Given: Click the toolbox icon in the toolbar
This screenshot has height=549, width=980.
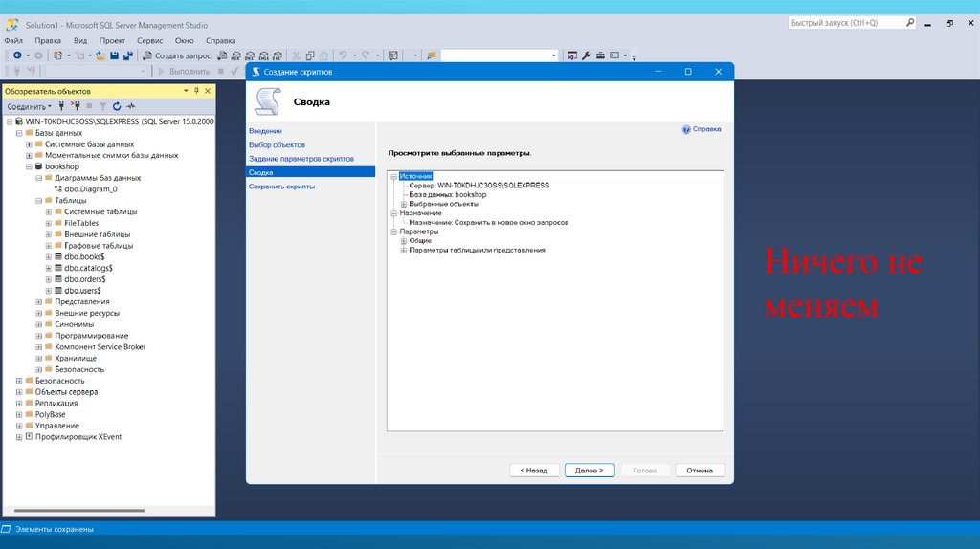Looking at the screenshot, I should 600,55.
